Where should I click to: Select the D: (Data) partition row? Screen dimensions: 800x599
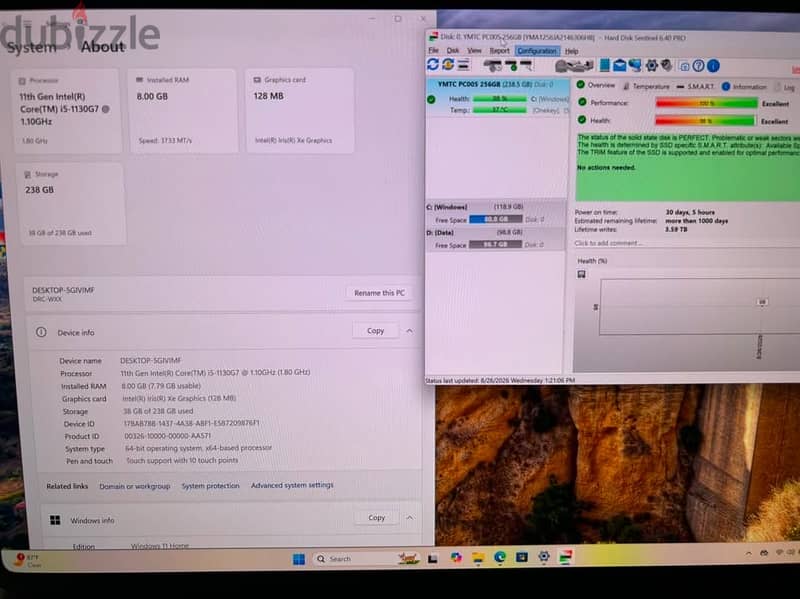point(495,239)
